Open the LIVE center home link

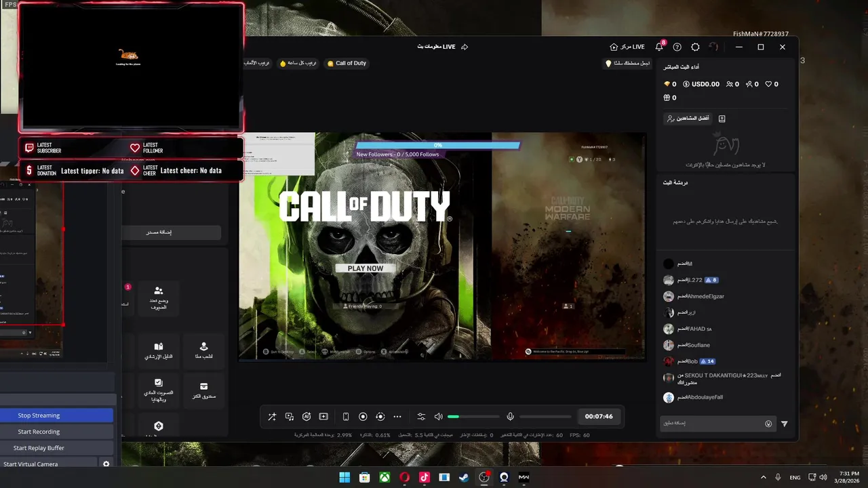tap(627, 47)
